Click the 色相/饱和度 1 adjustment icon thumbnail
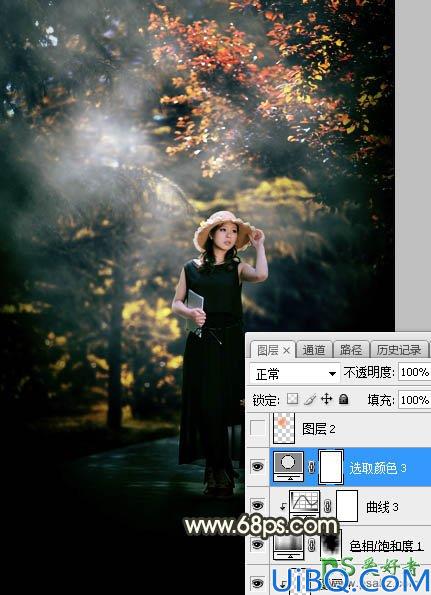The height and width of the screenshot is (595, 431). pos(288,546)
